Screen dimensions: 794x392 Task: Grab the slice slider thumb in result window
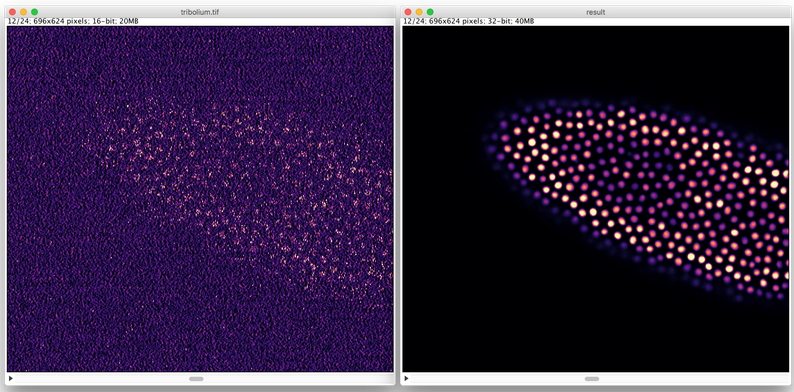tap(591, 378)
